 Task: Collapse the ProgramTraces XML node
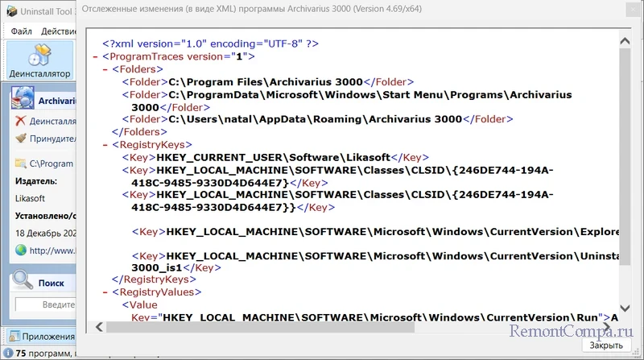click(97, 57)
